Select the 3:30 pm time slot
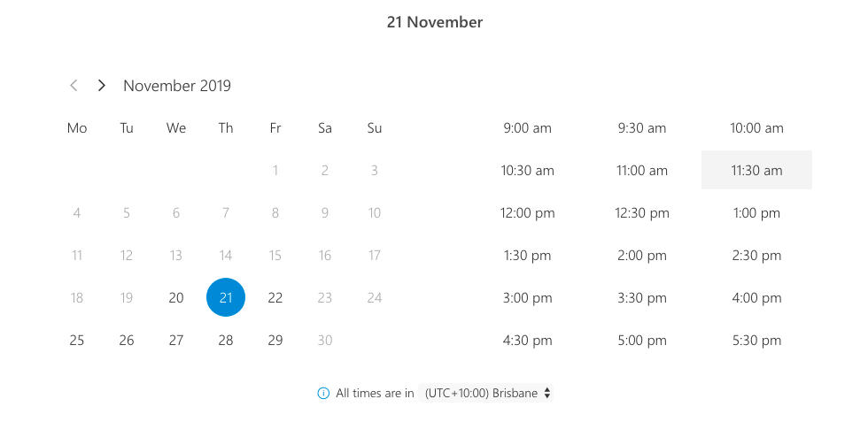The height and width of the screenshot is (422, 868). click(642, 297)
